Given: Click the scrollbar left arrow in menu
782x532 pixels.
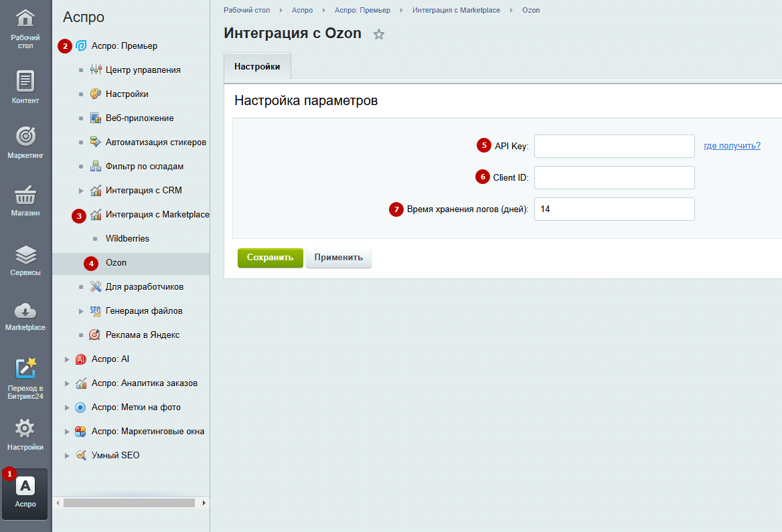Looking at the screenshot, I should [58, 503].
